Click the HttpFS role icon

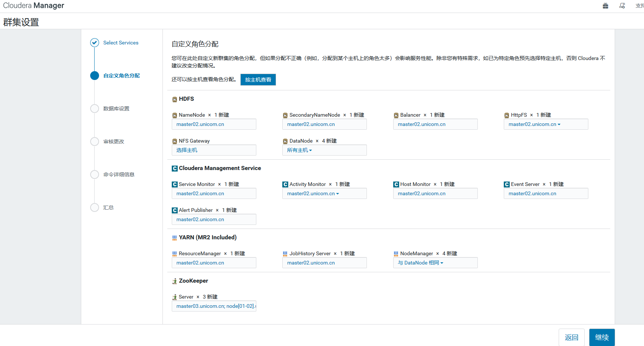pyautogui.click(x=506, y=115)
